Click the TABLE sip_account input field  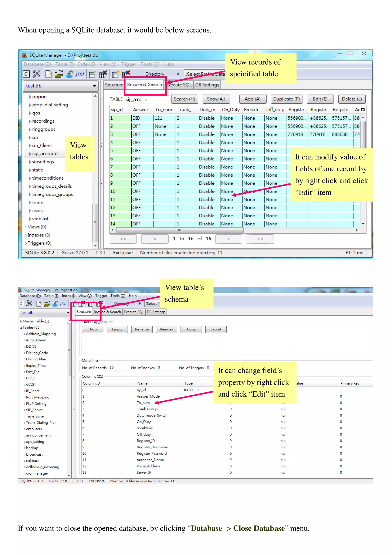[x=147, y=99]
